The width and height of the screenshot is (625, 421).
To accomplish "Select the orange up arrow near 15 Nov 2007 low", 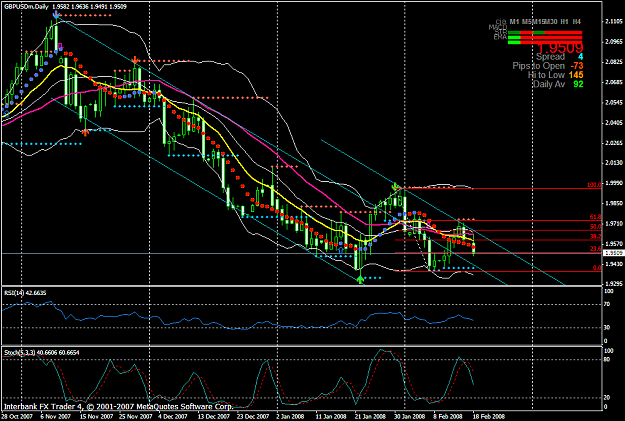I will 85,132.
